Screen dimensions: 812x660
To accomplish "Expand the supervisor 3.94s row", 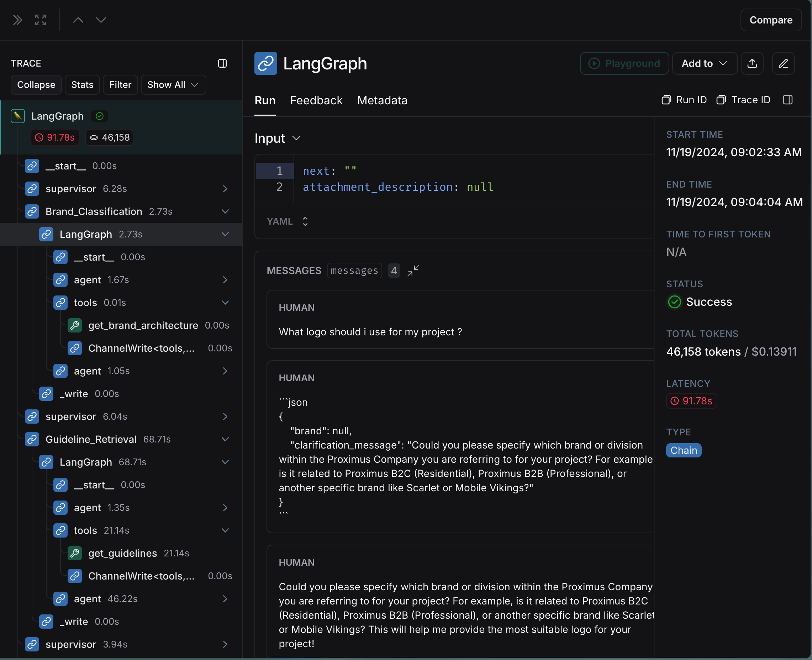I will coord(225,644).
